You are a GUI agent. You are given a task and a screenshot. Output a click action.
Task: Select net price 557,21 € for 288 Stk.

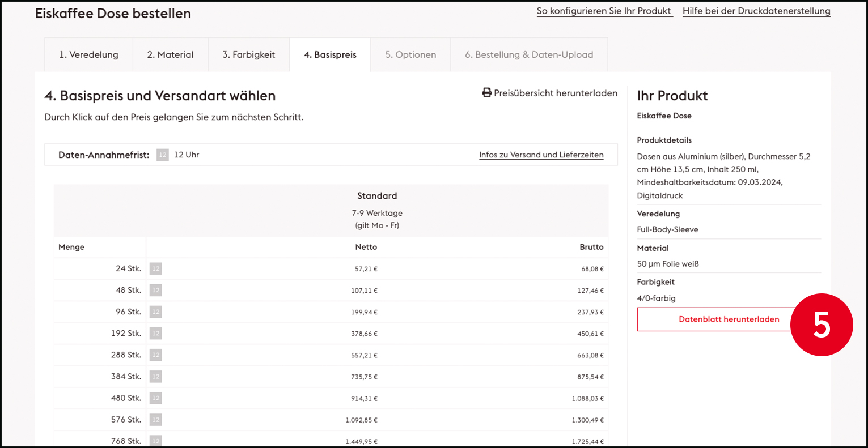(364, 355)
